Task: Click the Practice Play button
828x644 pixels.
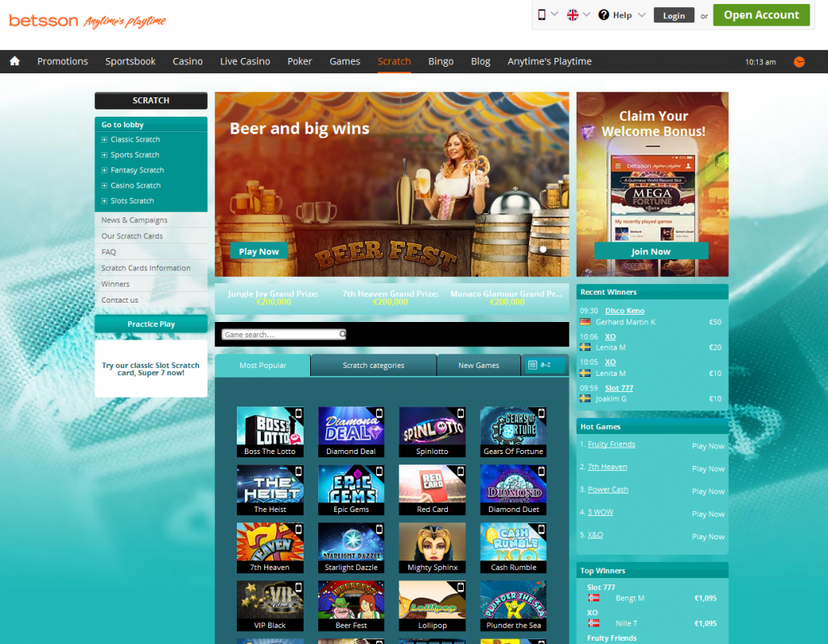Action: pos(151,324)
